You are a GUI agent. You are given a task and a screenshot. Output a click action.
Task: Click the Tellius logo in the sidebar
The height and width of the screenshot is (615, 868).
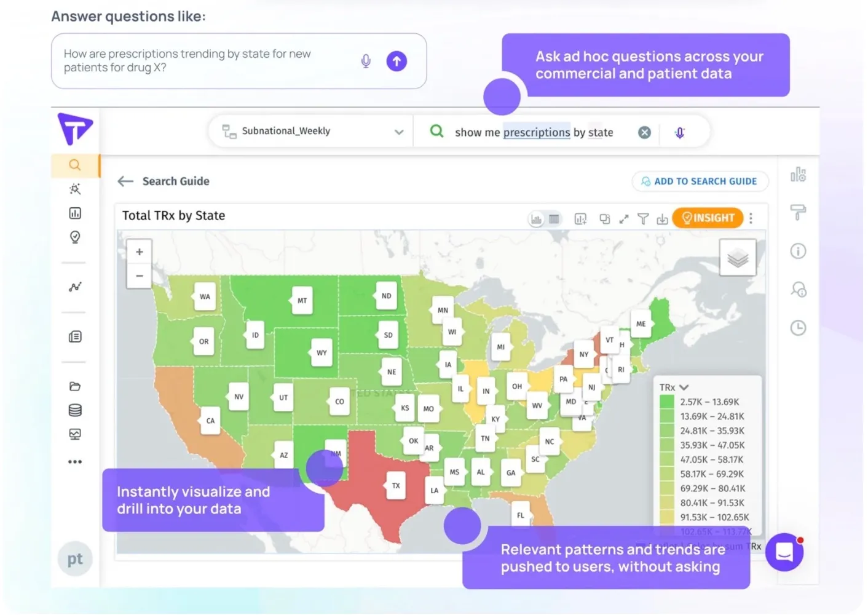(x=75, y=129)
